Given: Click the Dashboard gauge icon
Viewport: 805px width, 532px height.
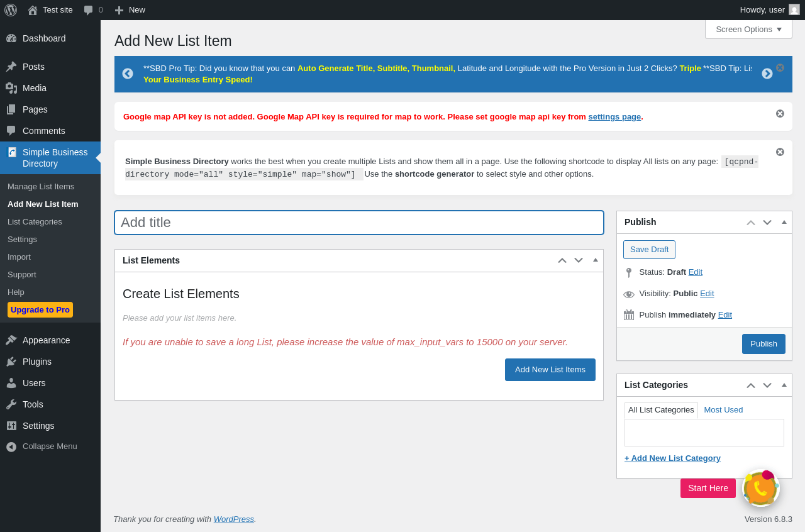Looking at the screenshot, I should point(11,38).
